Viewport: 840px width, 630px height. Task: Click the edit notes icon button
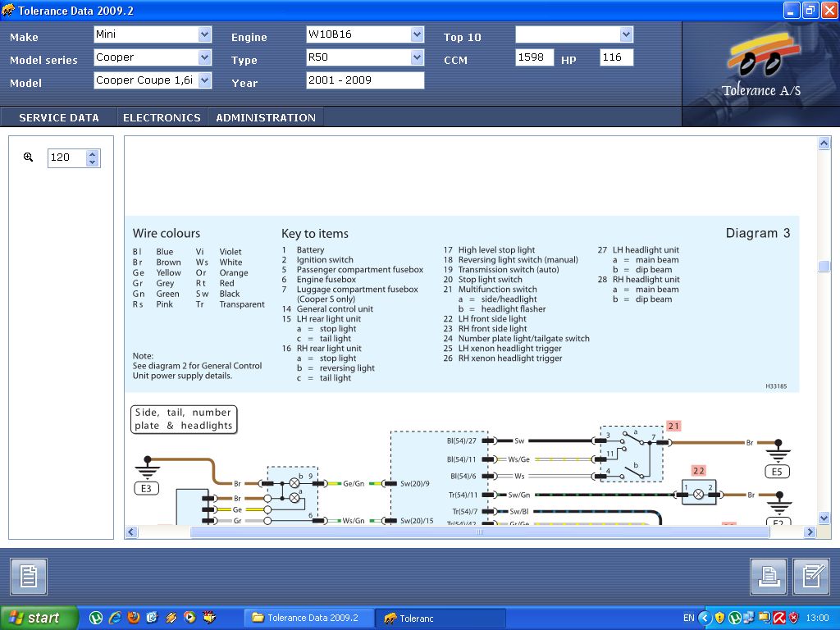click(x=811, y=577)
